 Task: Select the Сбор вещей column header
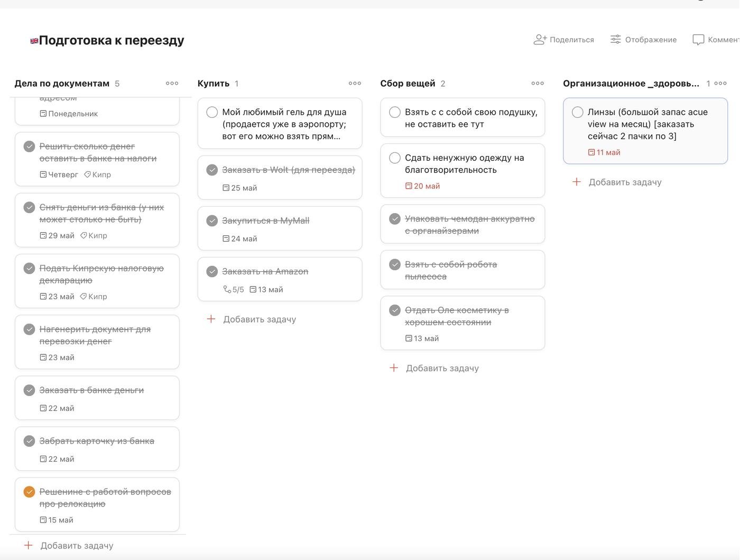click(408, 84)
